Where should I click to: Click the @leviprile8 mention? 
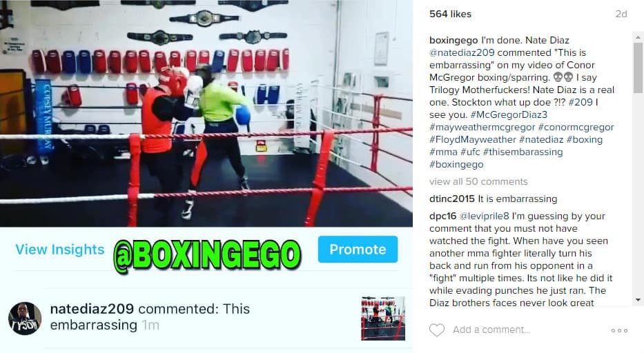[484, 216]
